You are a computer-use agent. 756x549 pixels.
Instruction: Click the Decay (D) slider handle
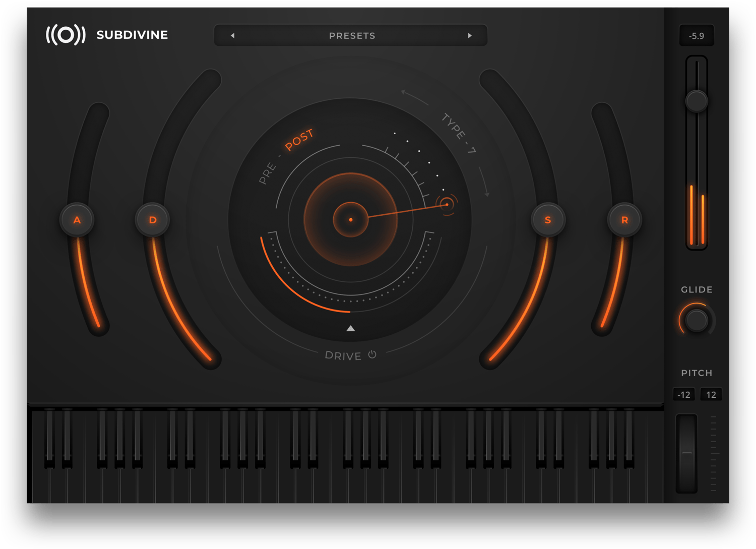(153, 220)
